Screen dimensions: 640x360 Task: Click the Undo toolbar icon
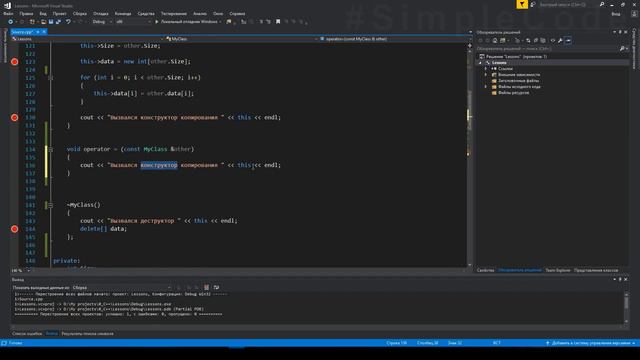(68, 22)
